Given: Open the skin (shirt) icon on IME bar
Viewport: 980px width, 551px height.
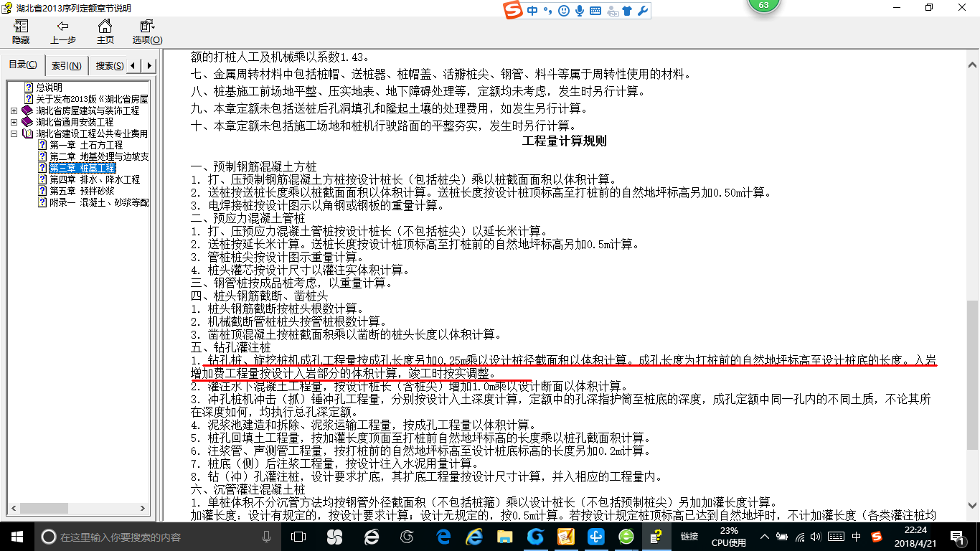Looking at the screenshot, I should [628, 11].
